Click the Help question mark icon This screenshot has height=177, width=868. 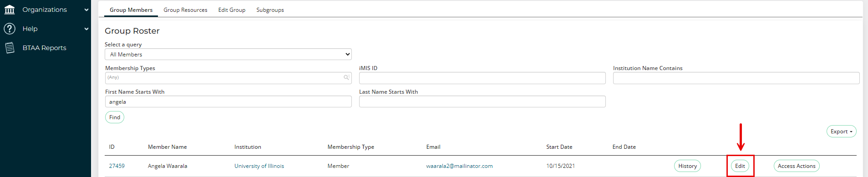click(10, 29)
